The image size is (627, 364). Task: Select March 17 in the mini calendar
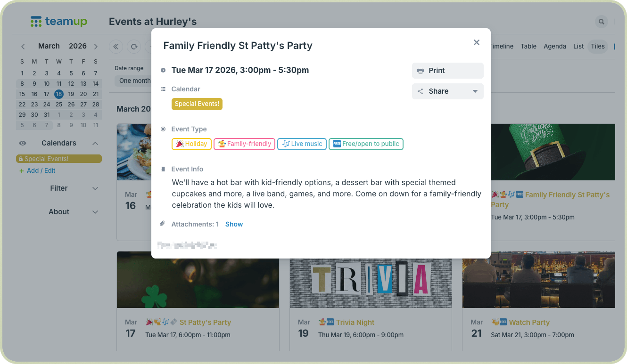point(47,94)
